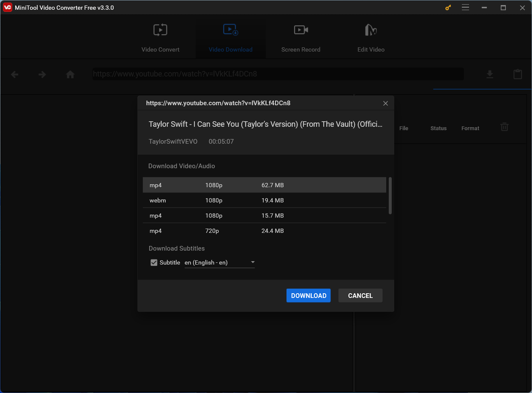The height and width of the screenshot is (393, 532).
Task: Click the download arrow icon beside the URL
Action: (490, 74)
